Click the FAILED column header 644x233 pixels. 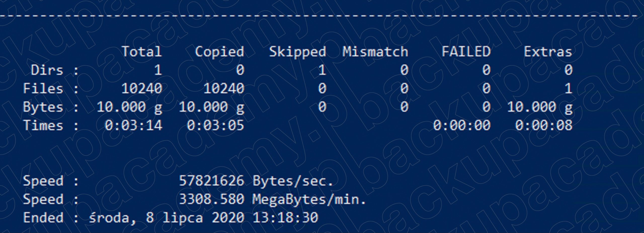tap(466, 52)
